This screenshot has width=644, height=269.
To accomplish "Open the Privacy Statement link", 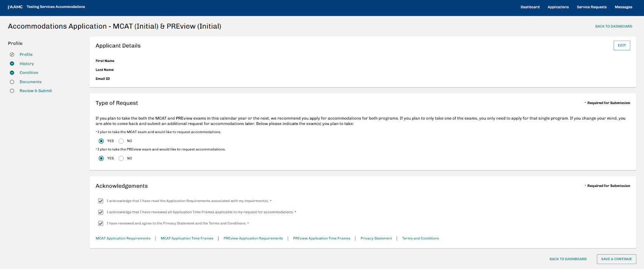I will click(376, 238).
